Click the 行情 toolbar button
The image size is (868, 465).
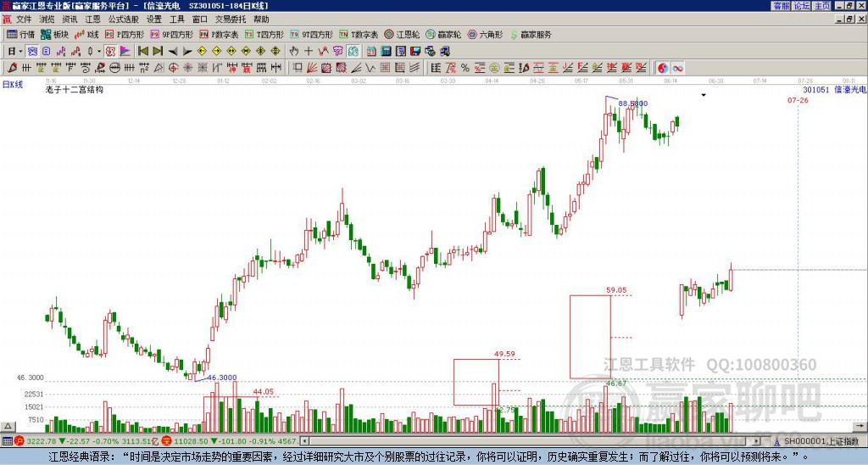point(21,34)
